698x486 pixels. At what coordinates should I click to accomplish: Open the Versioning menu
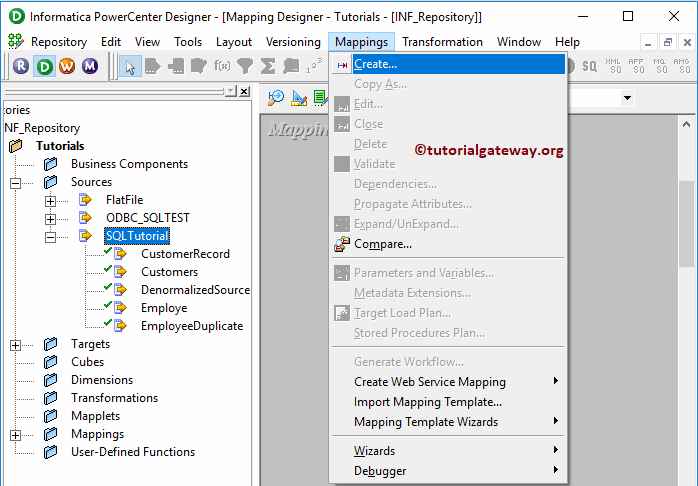(293, 42)
